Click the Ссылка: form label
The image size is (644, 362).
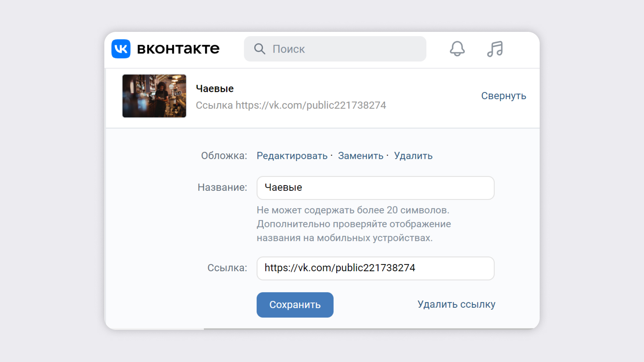click(x=227, y=268)
